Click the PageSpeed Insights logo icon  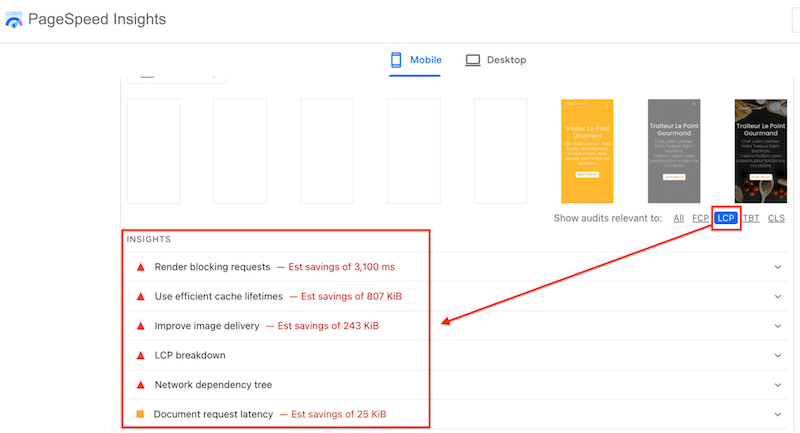[14, 20]
